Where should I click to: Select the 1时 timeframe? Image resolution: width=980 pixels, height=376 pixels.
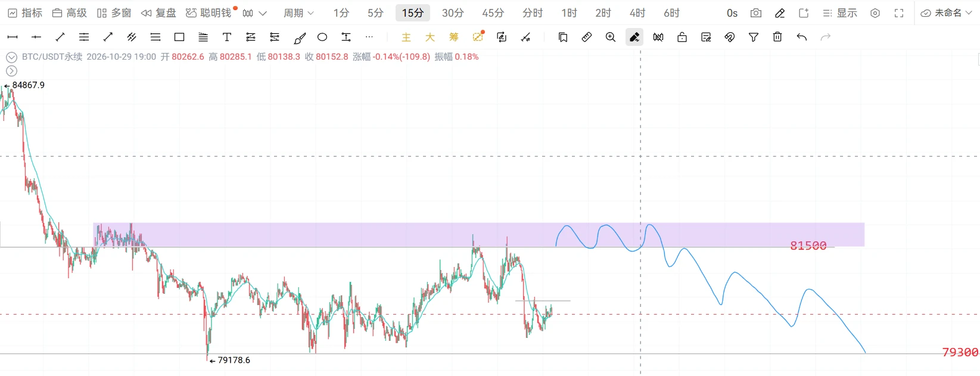click(x=569, y=13)
